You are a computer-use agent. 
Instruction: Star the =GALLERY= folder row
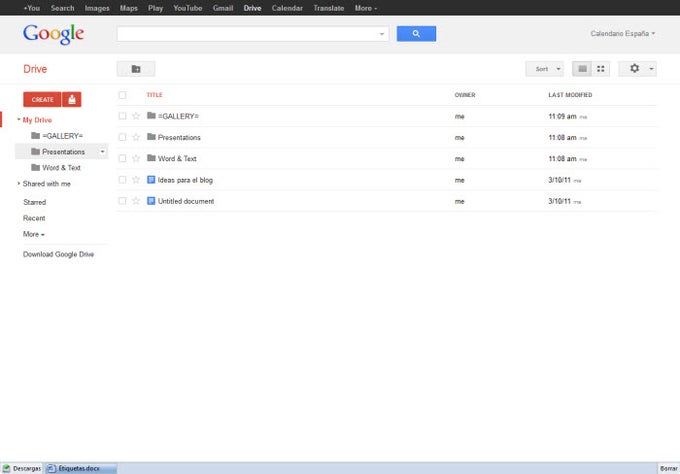(136, 116)
